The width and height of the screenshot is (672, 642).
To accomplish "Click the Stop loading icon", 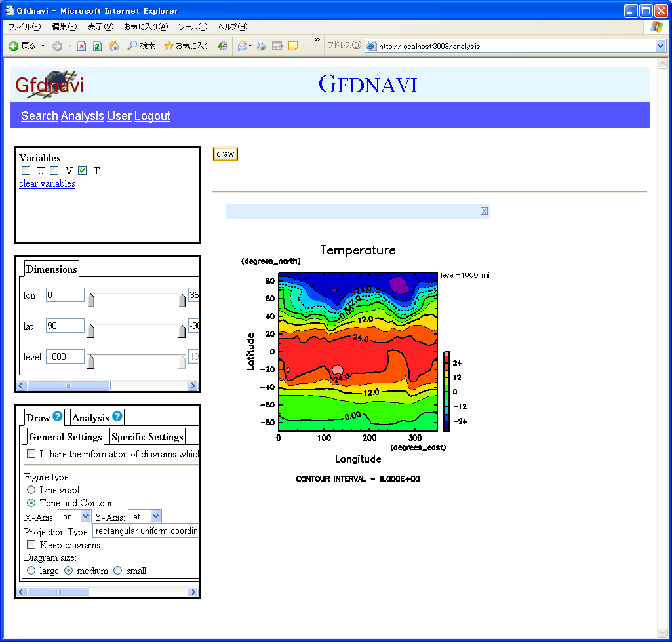I will click(x=81, y=46).
